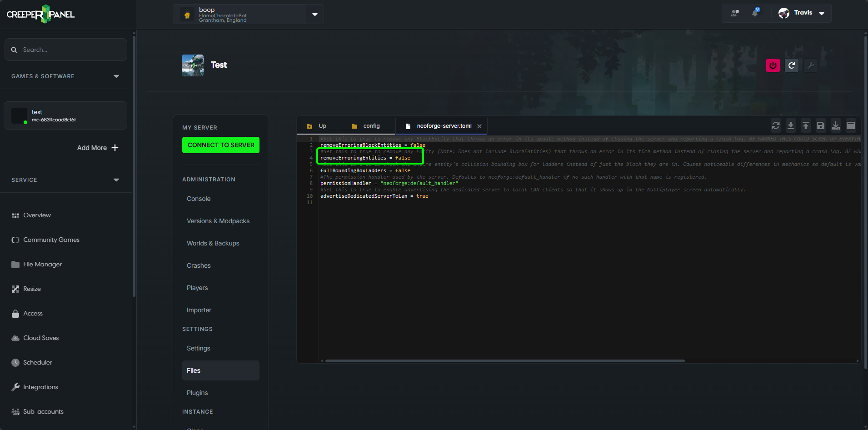The height and width of the screenshot is (430, 868).
Task: Open the wrench settings icon
Action: [x=811, y=65]
